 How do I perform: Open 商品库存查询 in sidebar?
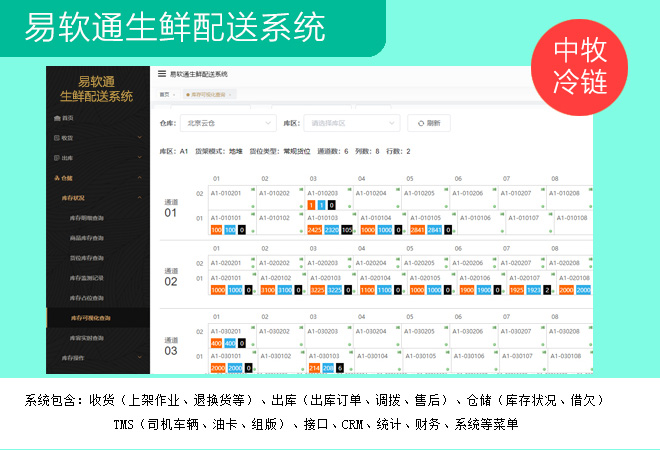(x=87, y=238)
